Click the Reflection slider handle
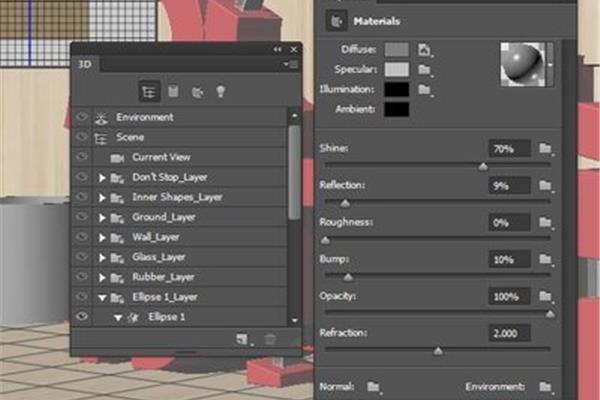 (x=345, y=203)
